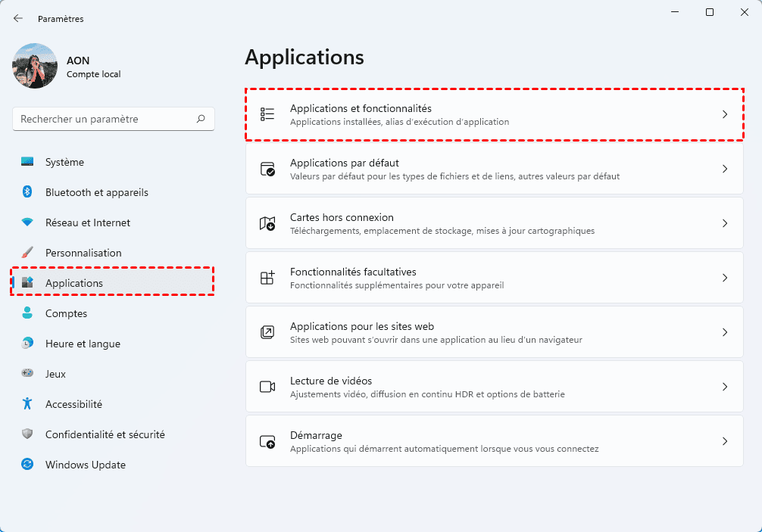
Task: Click the Lecture de vidéos camera icon
Action: tap(267, 387)
